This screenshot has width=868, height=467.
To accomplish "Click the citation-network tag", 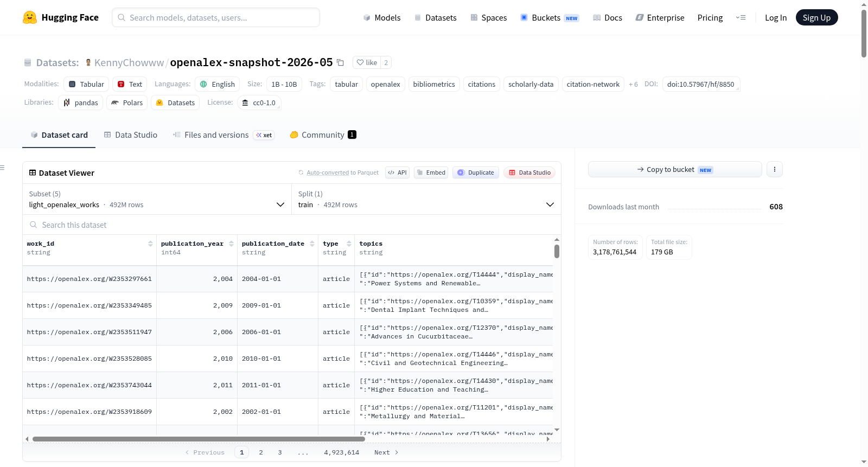I will click(593, 84).
